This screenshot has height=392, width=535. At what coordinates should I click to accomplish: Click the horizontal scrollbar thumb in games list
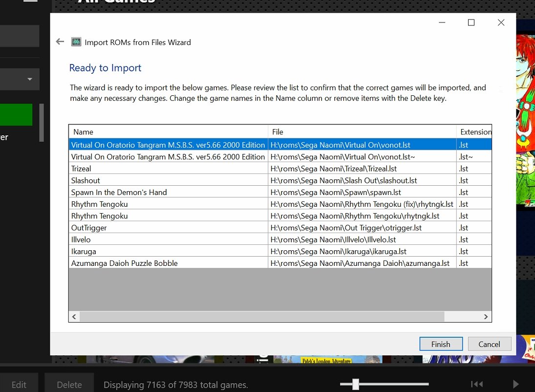(x=262, y=317)
